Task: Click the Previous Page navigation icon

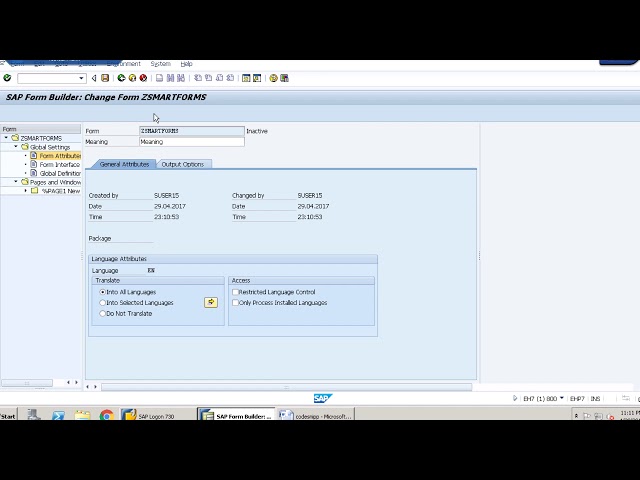Action: pos(209,78)
